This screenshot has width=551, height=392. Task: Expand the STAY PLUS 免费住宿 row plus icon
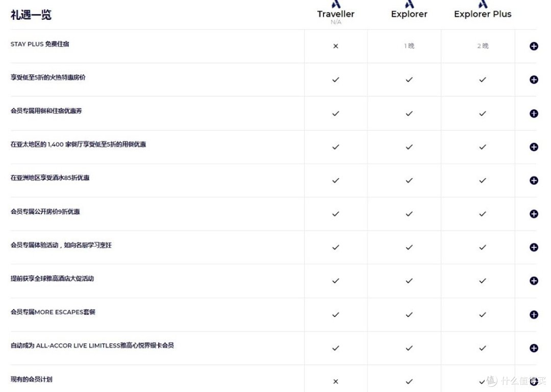point(534,46)
